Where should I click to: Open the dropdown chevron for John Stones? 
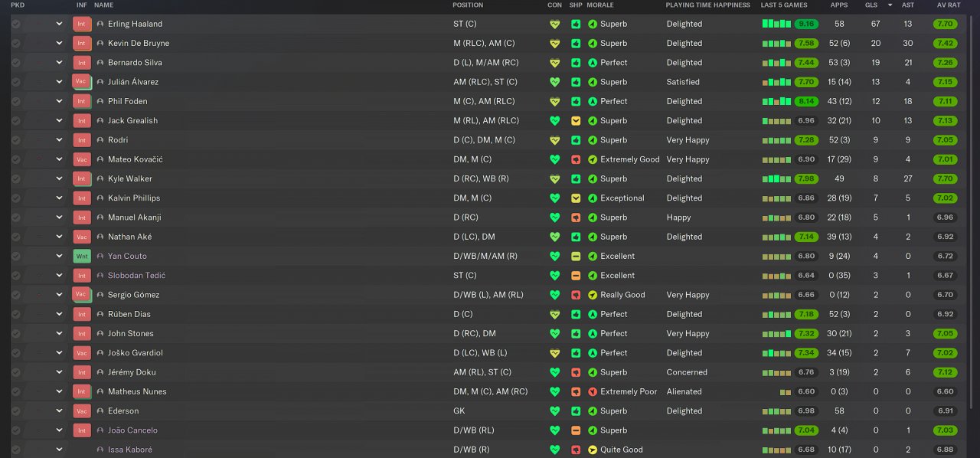click(x=59, y=333)
